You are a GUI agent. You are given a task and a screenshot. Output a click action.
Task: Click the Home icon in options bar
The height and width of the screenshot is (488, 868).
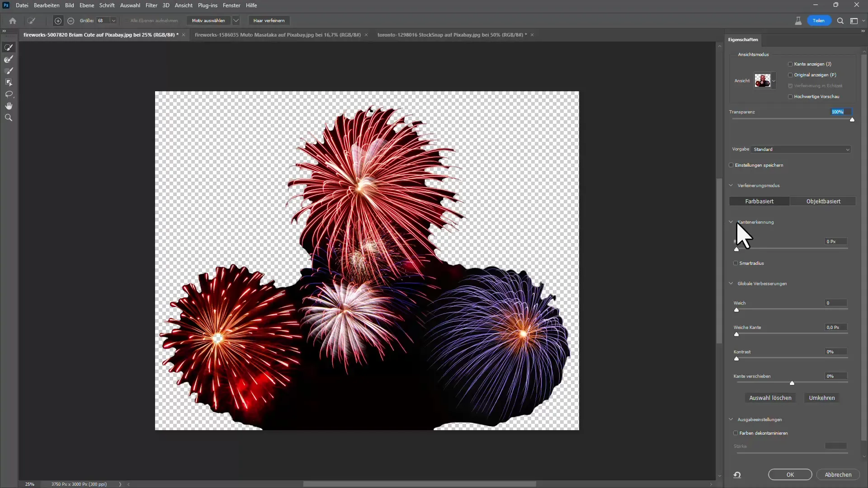[x=13, y=21]
